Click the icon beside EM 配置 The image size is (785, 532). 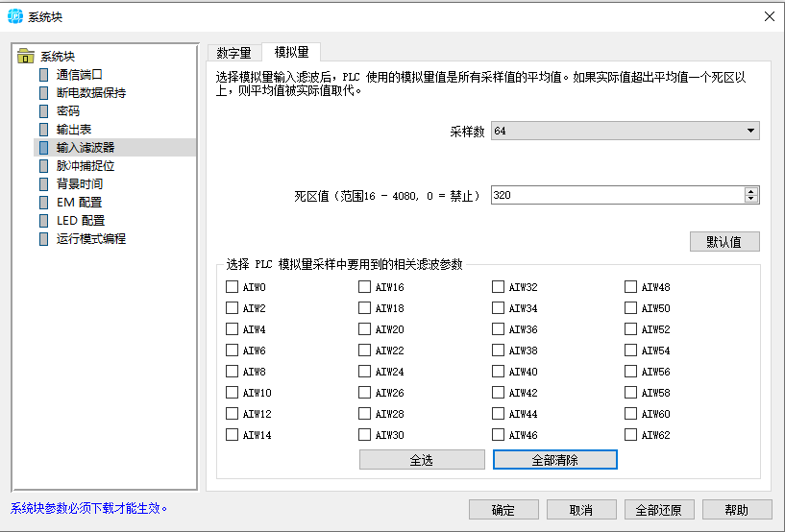click(x=44, y=203)
